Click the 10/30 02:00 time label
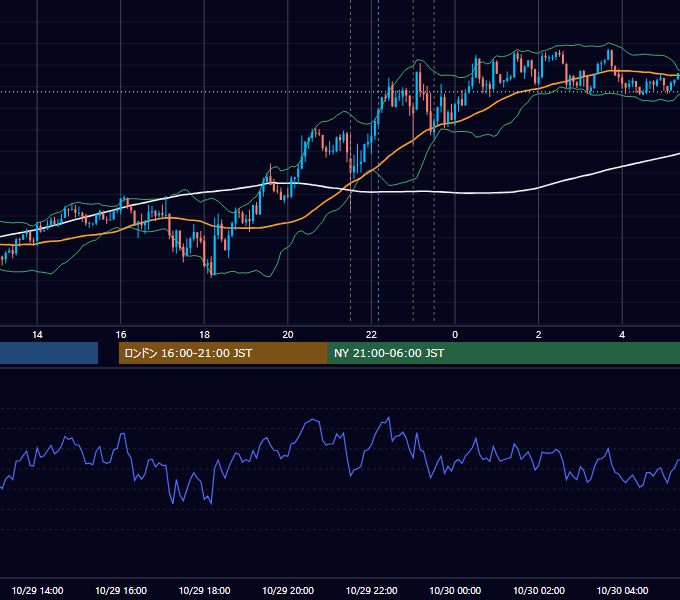Screen dimensions: 680x600 click(539, 590)
